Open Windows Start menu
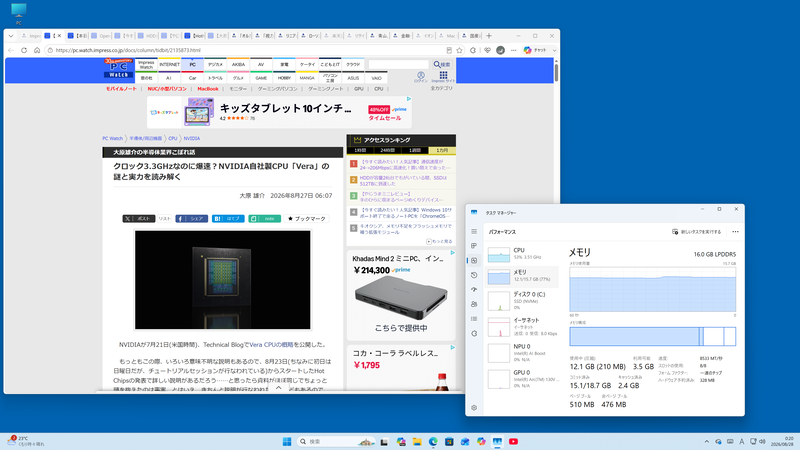The width and height of the screenshot is (800, 450). click(x=287, y=441)
